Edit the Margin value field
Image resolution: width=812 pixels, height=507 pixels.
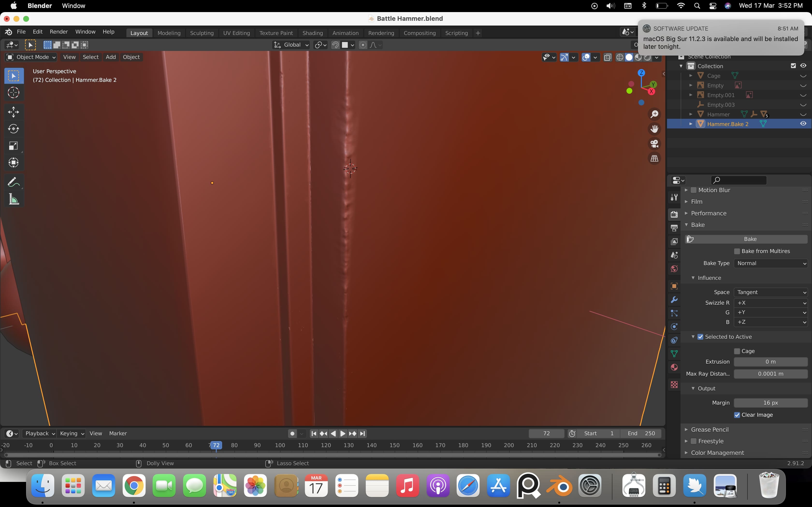(x=770, y=402)
